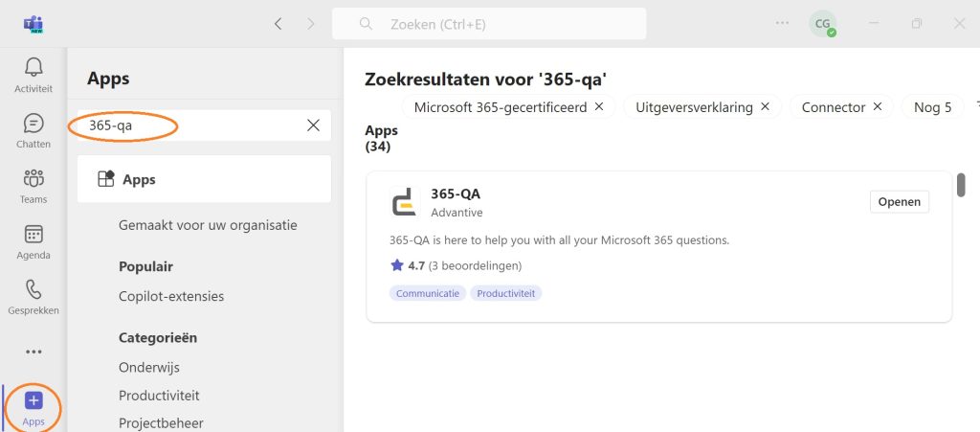
Task: Click the Communicatie tag on 365-QA
Action: (428, 293)
